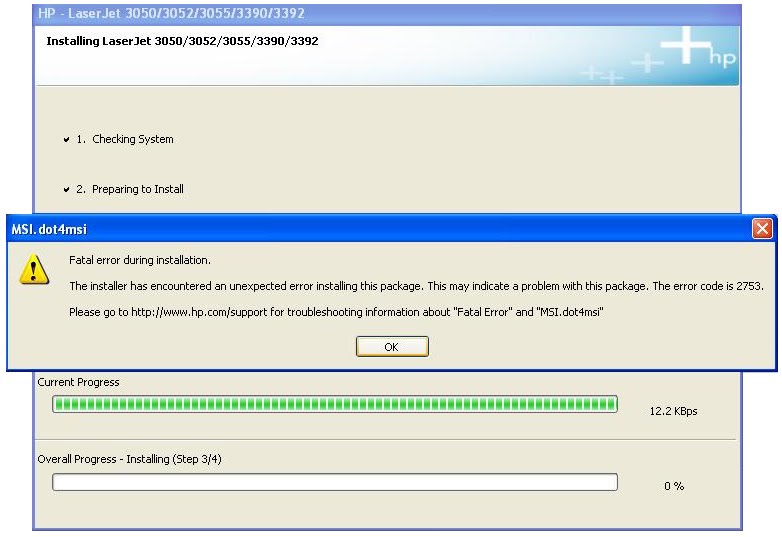Click the 12.2 KBps transfer rate
This screenshot has height=537, width=782.
coord(673,411)
